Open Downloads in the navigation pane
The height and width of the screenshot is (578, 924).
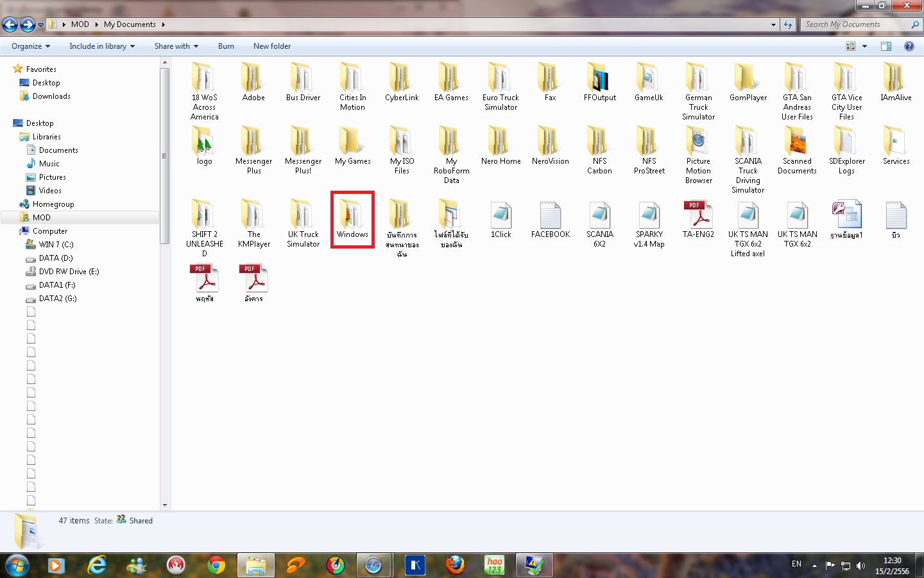coord(51,96)
